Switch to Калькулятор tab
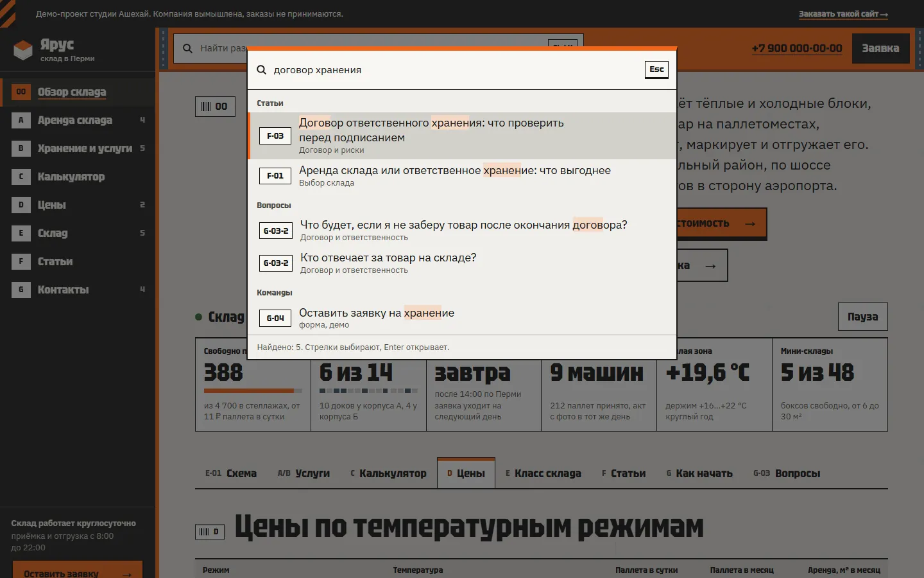The image size is (924, 578). coord(388,473)
